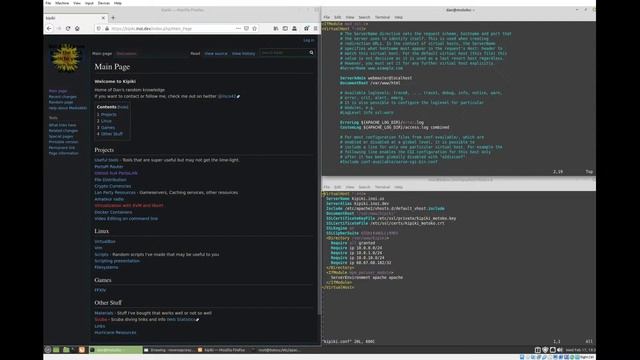
Task: Click the DocumentRoot /var/www/html line
Action: 370,83
